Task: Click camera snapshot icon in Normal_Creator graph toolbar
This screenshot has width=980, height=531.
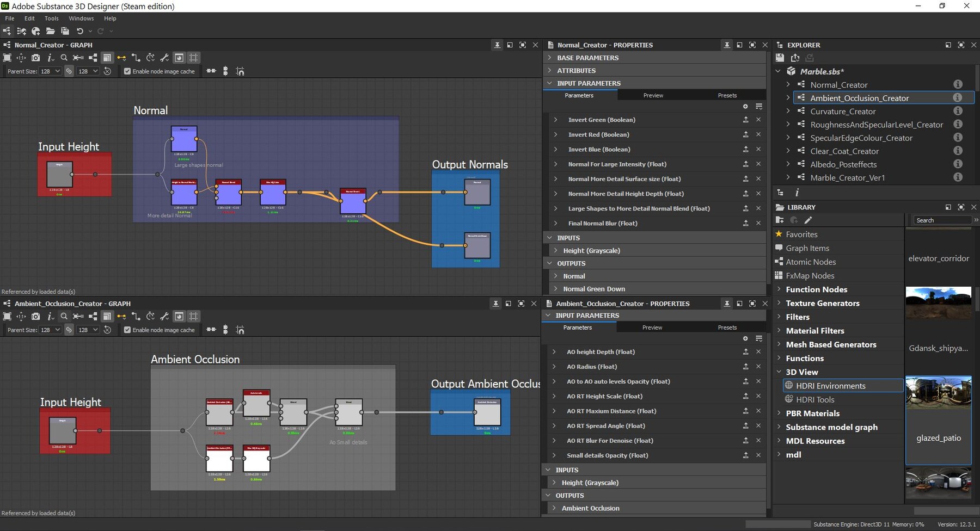Action: click(x=35, y=58)
